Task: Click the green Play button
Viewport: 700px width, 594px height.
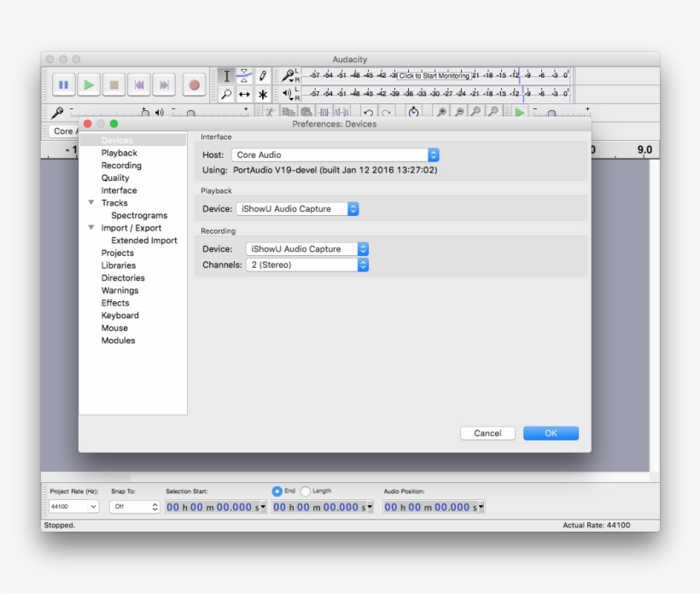Action: click(x=89, y=84)
